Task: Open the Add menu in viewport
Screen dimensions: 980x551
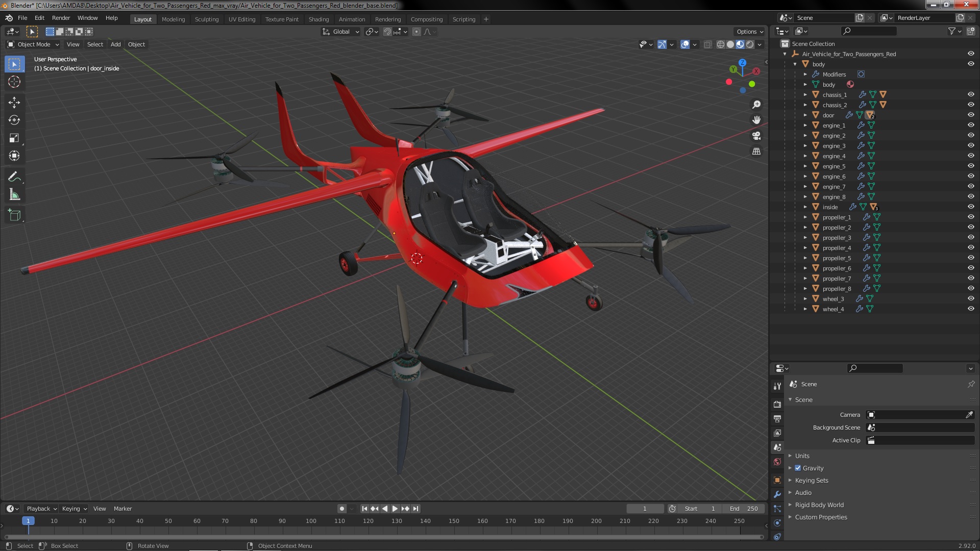Action: point(116,44)
